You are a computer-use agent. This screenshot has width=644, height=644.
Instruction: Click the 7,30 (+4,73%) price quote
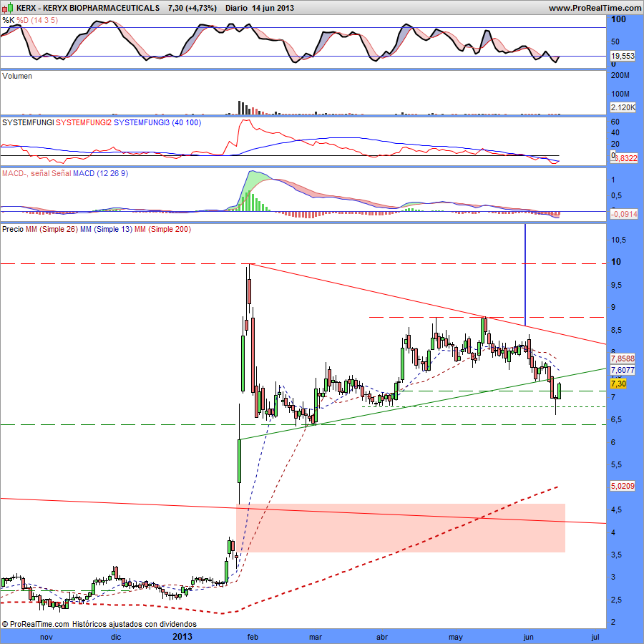tap(192, 8)
